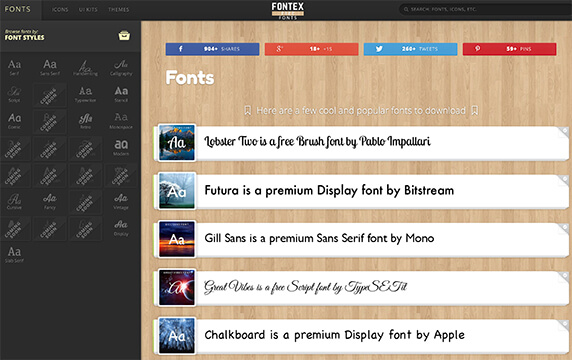Open the UI Kits tab
This screenshot has height=360, width=572.
click(x=88, y=9)
